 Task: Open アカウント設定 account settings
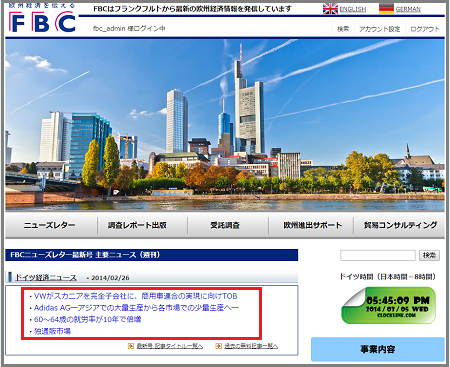[379, 29]
